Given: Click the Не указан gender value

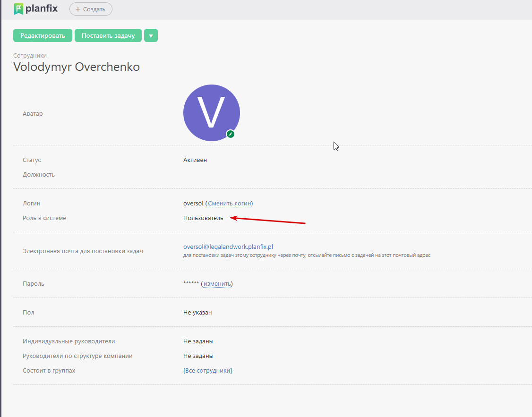Looking at the screenshot, I should coord(197,313).
